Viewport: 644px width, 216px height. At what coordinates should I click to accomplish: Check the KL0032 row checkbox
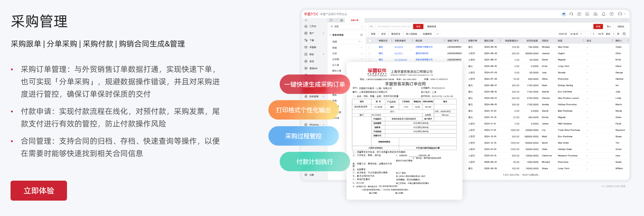click(370, 47)
